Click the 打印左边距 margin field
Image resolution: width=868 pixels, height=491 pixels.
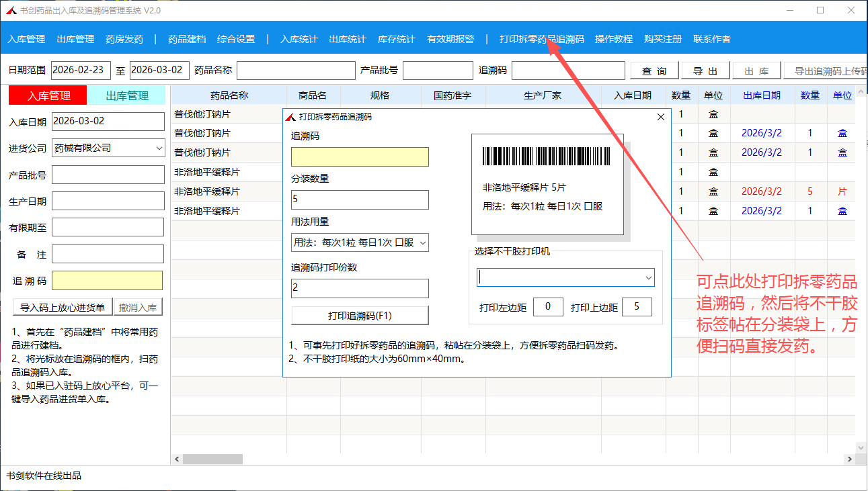point(548,307)
